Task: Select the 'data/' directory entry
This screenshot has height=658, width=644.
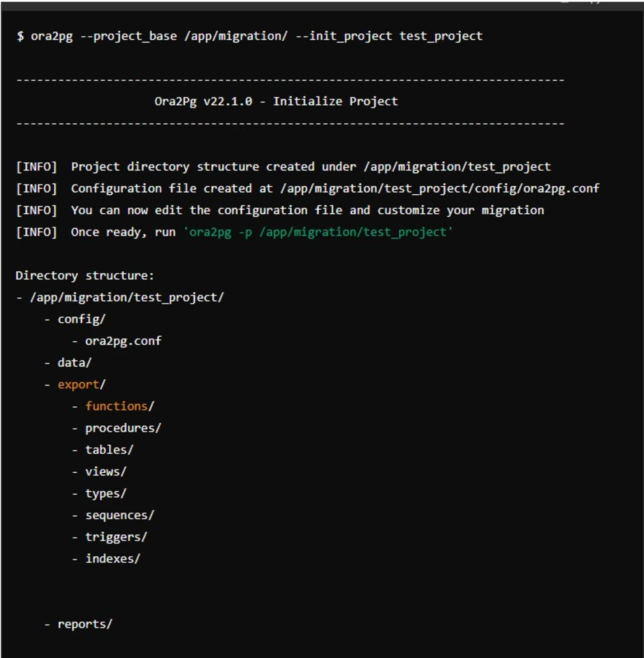Action: [x=75, y=362]
